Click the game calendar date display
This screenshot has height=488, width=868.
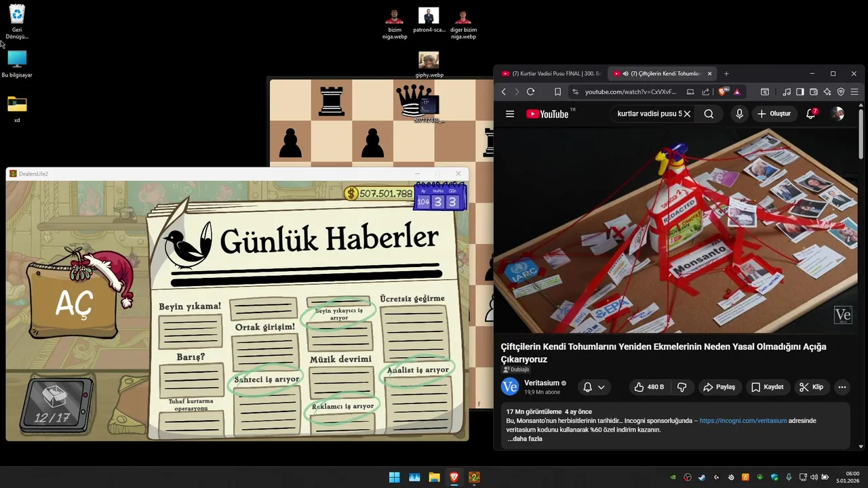pyautogui.click(x=439, y=197)
